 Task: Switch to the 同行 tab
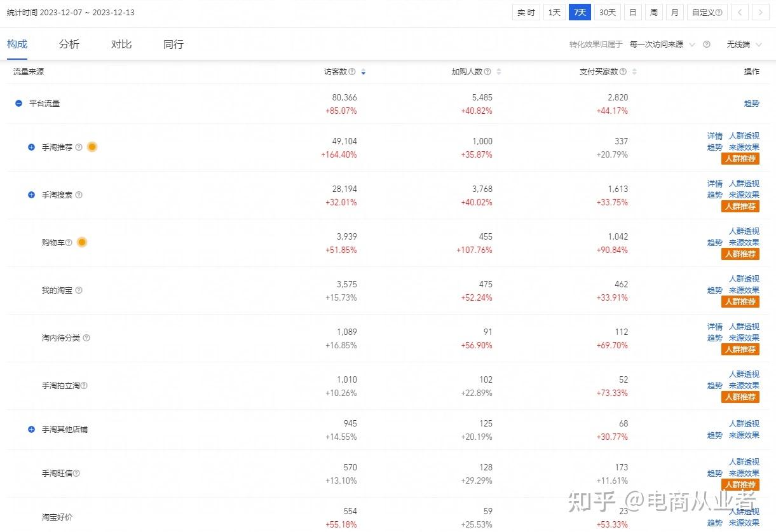point(174,44)
